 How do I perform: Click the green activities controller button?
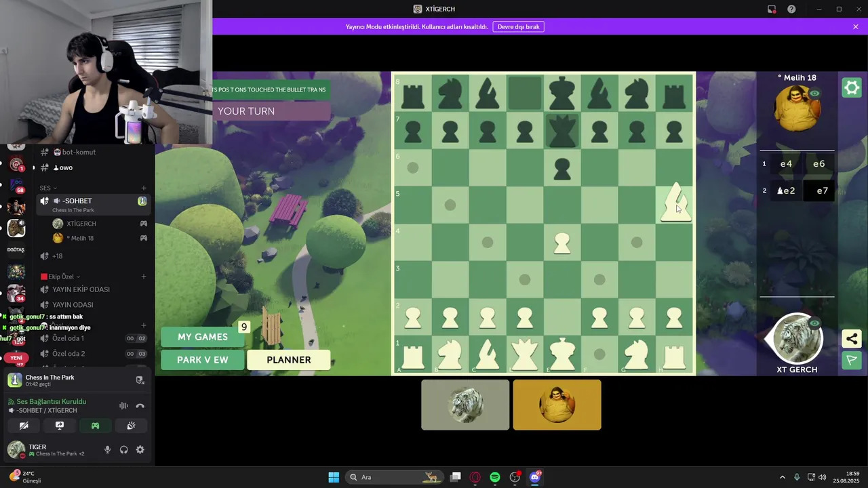pyautogui.click(x=96, y=426)
